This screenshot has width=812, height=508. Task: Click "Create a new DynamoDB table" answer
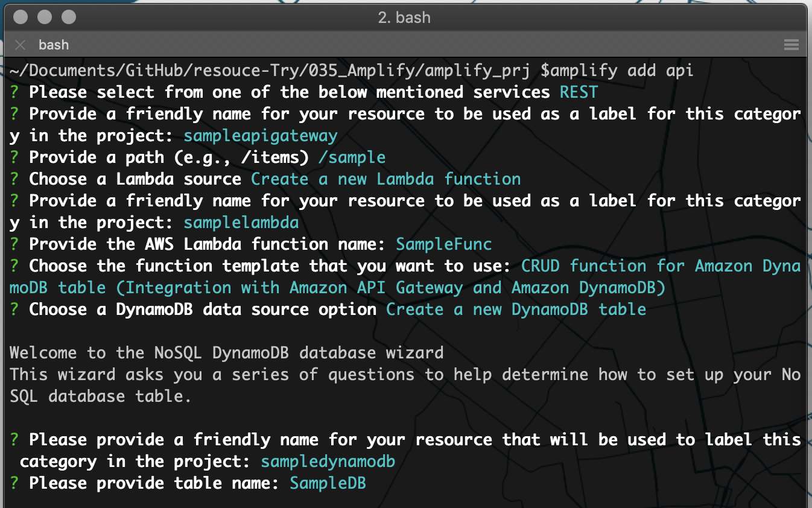(516, 310)
